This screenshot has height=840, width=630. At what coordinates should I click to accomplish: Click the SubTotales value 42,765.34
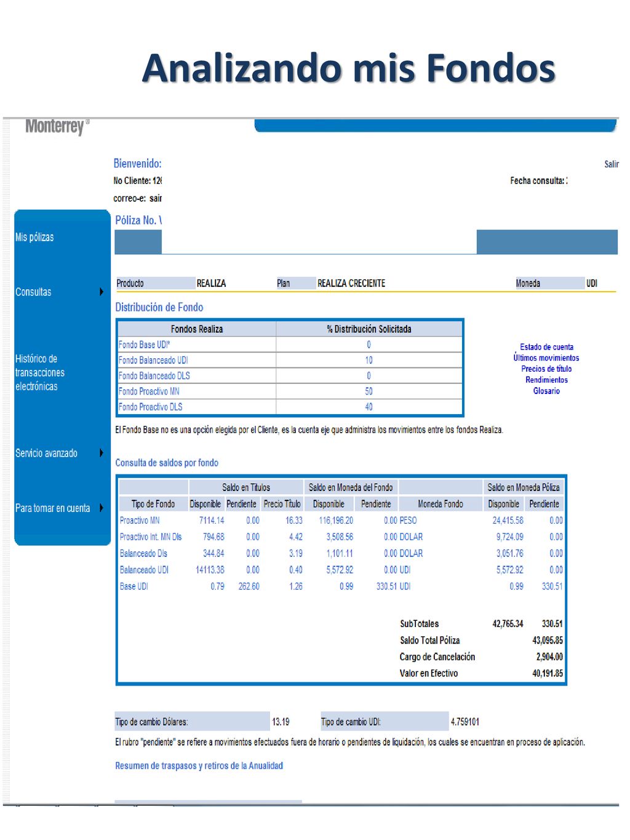(x=508, y=624)
